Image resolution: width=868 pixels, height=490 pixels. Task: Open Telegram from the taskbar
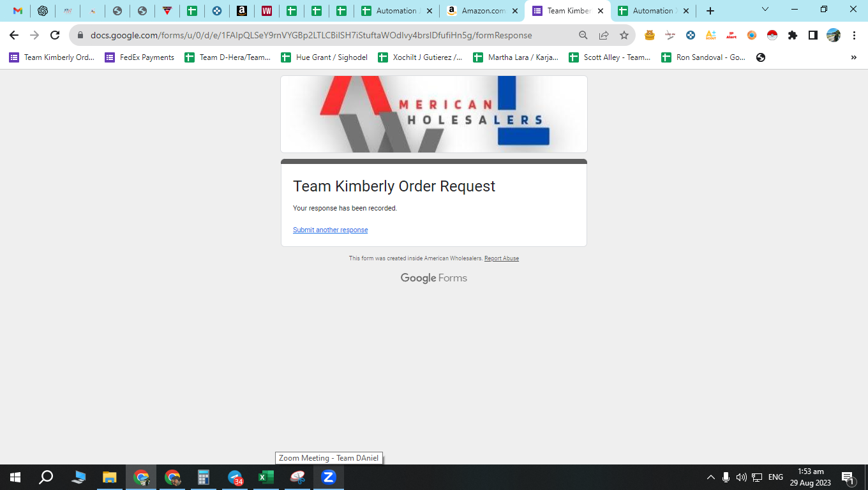235,477
